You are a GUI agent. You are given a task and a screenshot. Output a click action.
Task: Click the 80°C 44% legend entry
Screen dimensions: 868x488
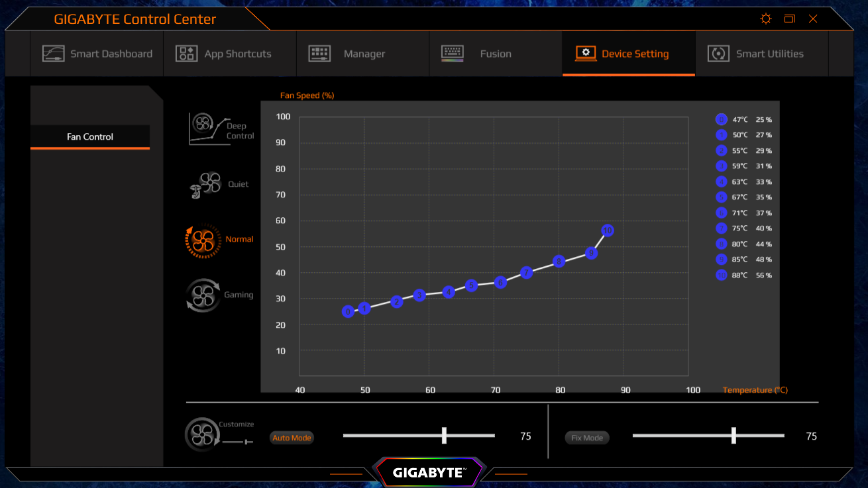(744, 244)
